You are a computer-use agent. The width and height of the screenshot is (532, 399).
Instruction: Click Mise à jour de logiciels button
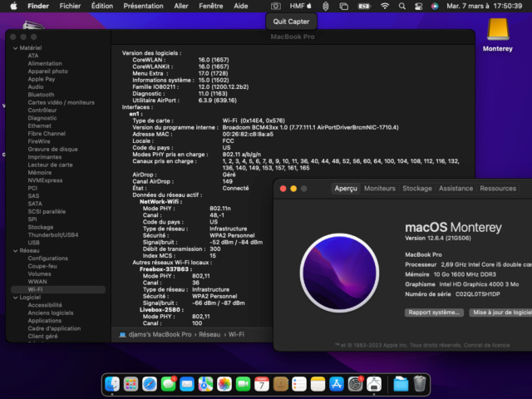500,313
